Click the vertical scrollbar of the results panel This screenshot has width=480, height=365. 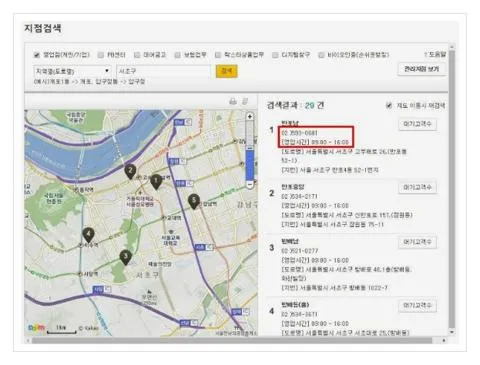tap(452, 188)
